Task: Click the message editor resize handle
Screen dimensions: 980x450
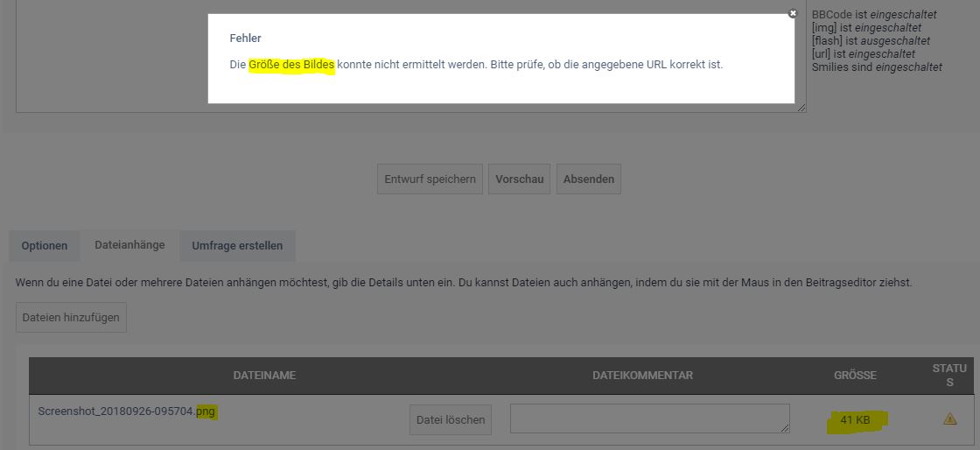Action: (x=801, y=107)
